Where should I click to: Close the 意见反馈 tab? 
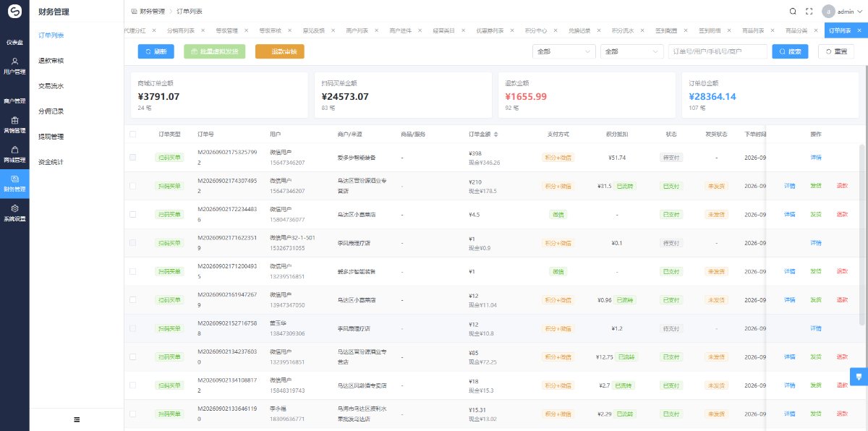[x=333, y=31]
